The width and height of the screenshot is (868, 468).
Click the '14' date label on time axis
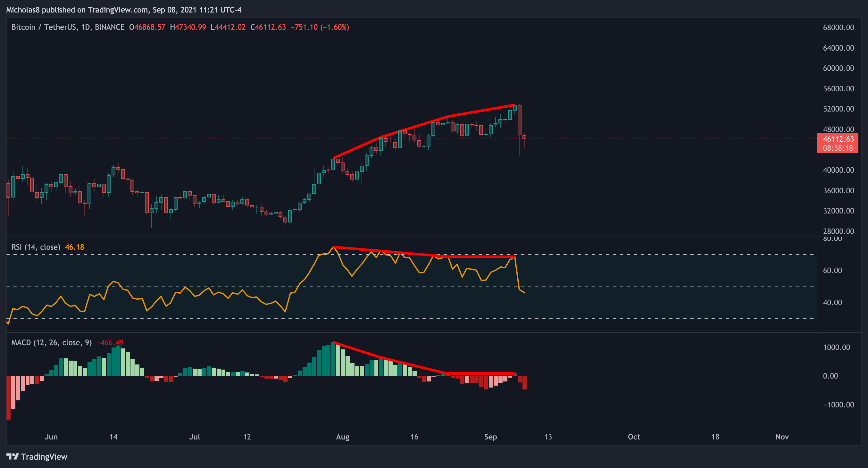[x=113, y=437]
